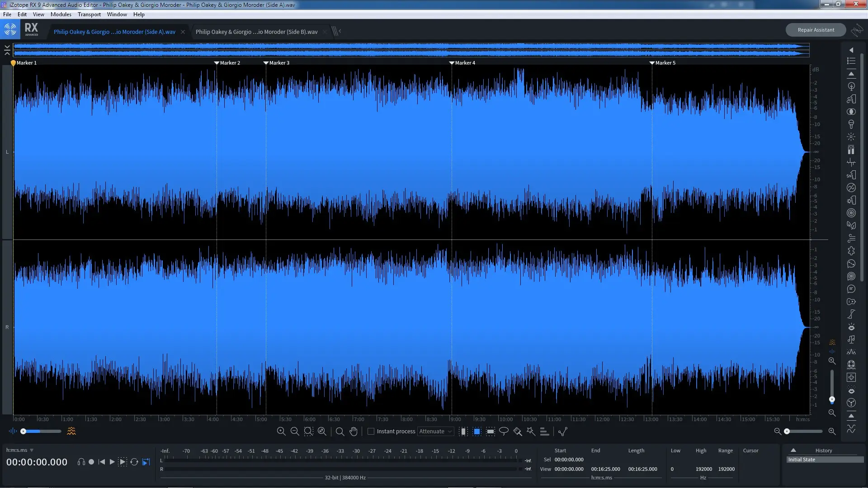Viewport: 868px width, 488px height.
Task: Open the module list view options icon
Action: [x=851, y=61]
